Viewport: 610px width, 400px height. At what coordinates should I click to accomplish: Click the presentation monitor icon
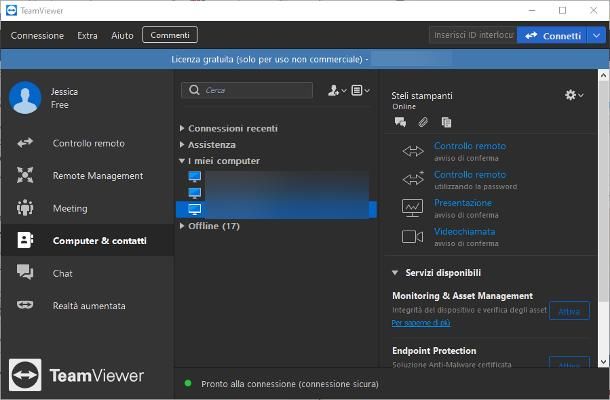[x=412, y=208]
